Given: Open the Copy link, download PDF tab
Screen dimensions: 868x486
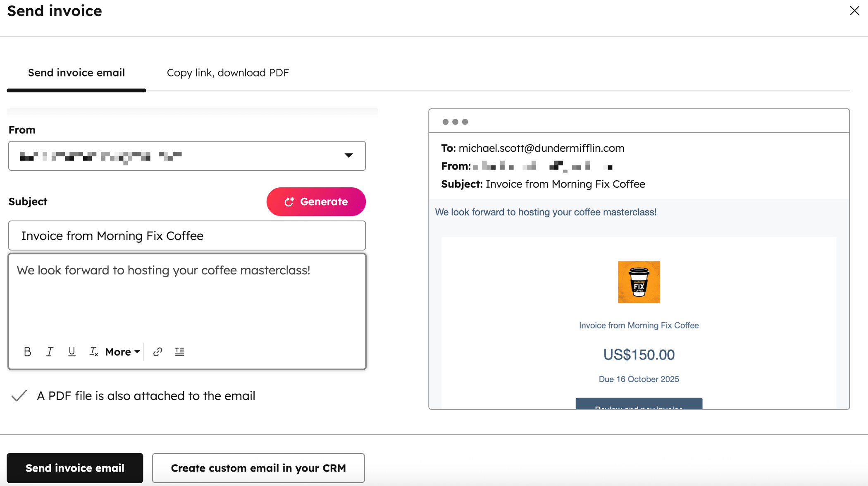Looking at the screenshot, I should (x=228, y=72).
